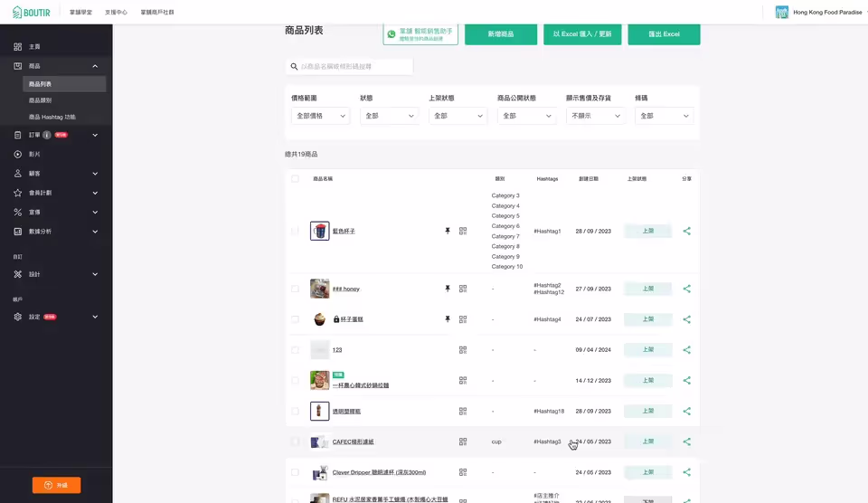Expand the 訂單 orders sidebar section

pos(95,135)
